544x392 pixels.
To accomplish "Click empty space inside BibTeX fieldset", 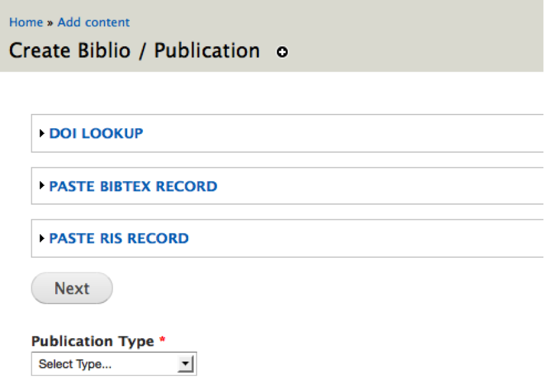I will tap(376, 186).
